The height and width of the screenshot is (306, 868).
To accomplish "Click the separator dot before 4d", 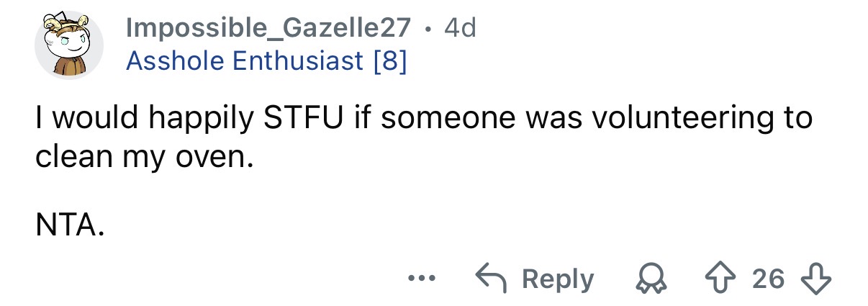I will click(428, 30).
